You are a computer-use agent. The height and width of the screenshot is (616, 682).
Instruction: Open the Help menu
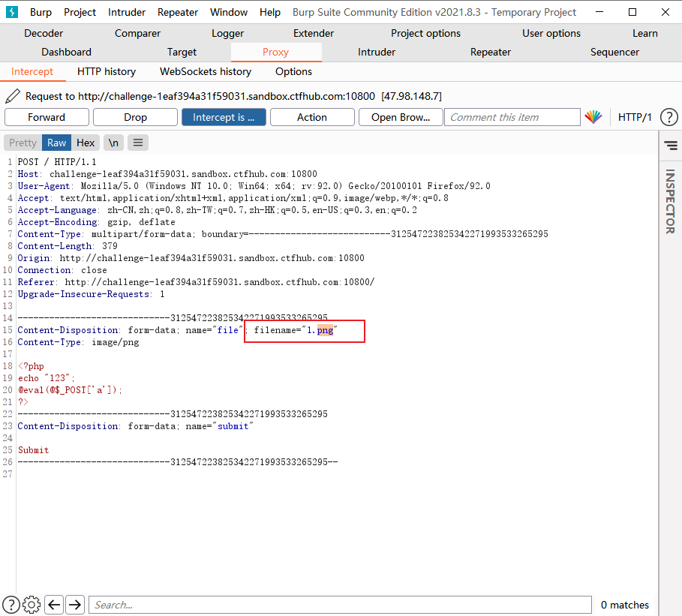270,12
